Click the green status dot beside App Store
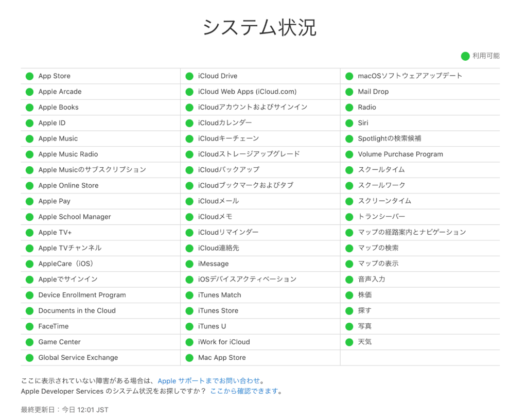Screen dimensions: 527x420 point(29,76)
